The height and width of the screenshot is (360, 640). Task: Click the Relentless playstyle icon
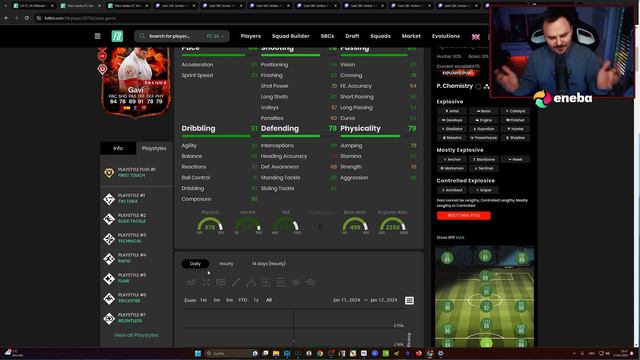(109, 318)
